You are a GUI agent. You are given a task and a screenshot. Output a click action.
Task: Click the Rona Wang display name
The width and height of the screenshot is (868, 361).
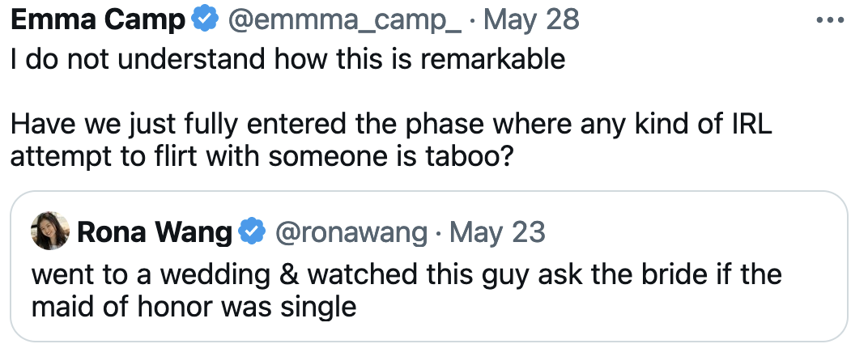coord(154,233)
